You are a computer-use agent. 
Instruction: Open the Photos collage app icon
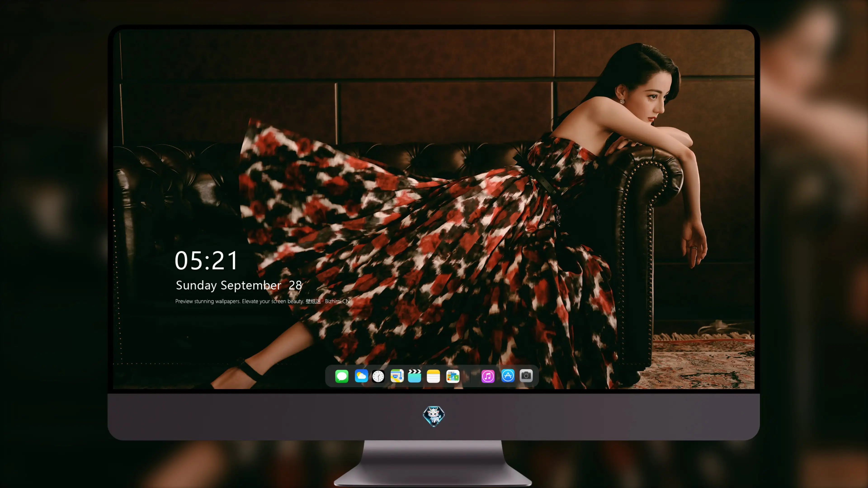click(453, 376)
